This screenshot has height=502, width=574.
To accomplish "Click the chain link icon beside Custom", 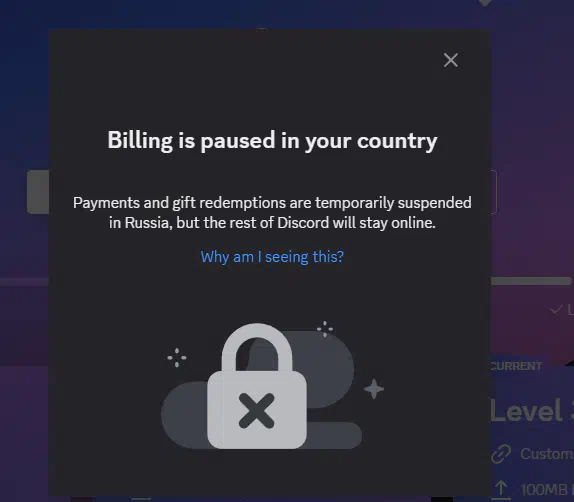I will [501, 454].
